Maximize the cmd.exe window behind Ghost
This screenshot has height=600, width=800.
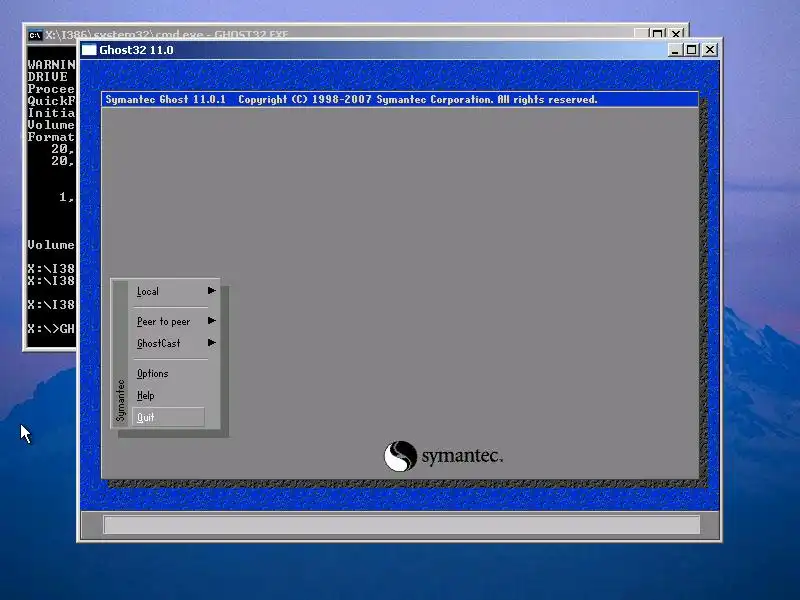tap(658, 34)
